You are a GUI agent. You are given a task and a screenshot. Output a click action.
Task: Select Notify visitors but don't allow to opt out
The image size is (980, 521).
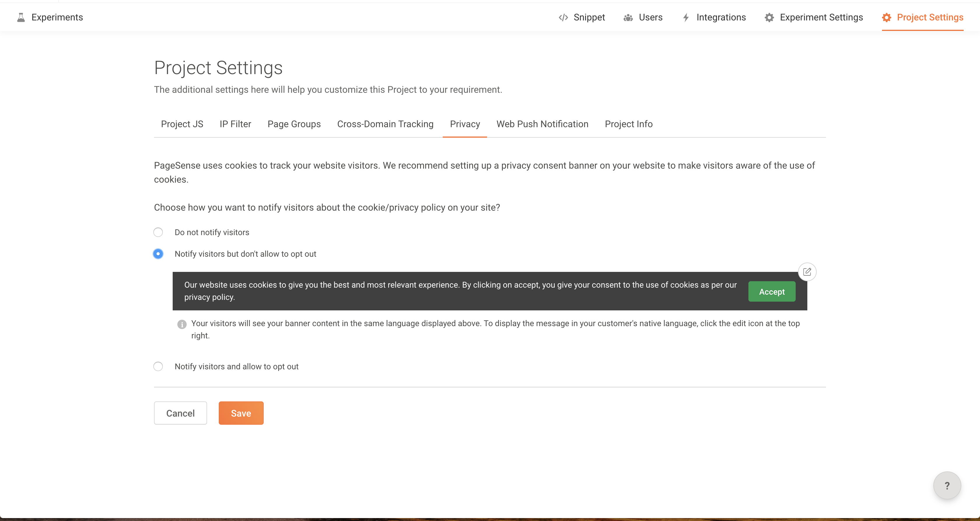158,253
